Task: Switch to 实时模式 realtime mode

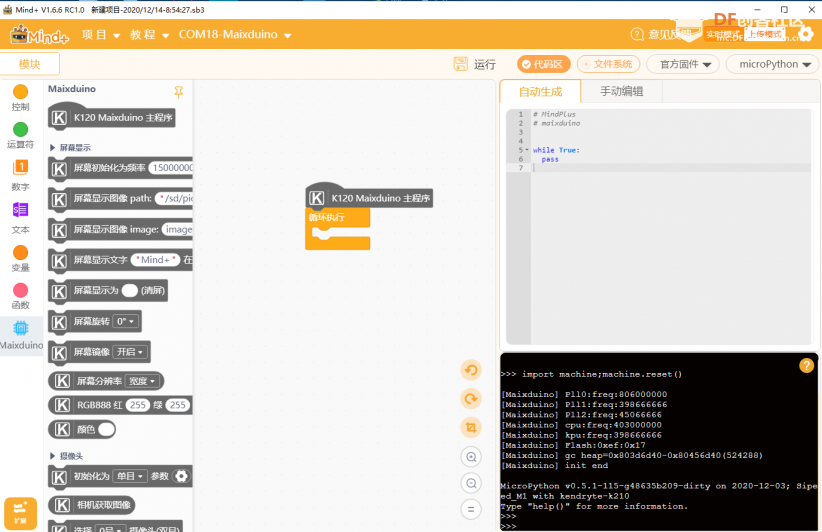Action: pos(722,35)
